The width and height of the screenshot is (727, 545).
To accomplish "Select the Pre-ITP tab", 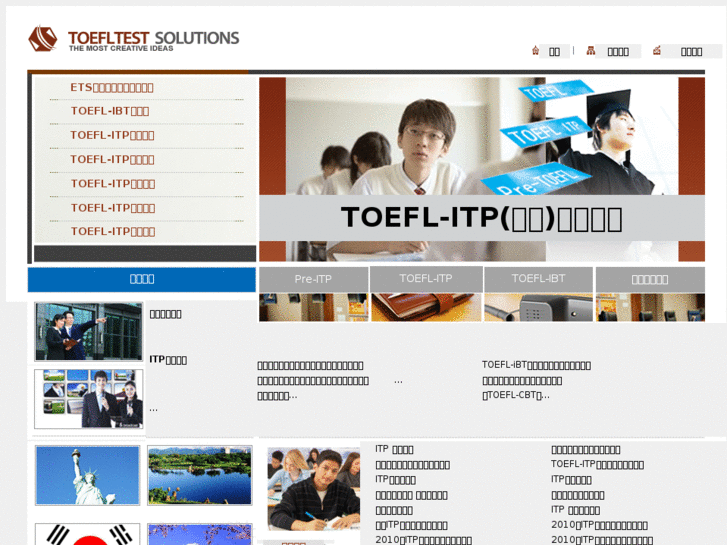I will (313, 279).
